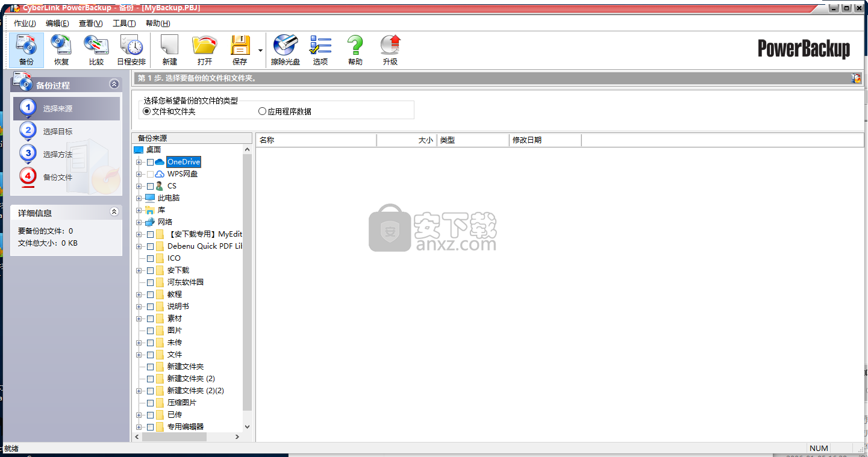Collapse the 备份过程 panel

coord(114,84)
